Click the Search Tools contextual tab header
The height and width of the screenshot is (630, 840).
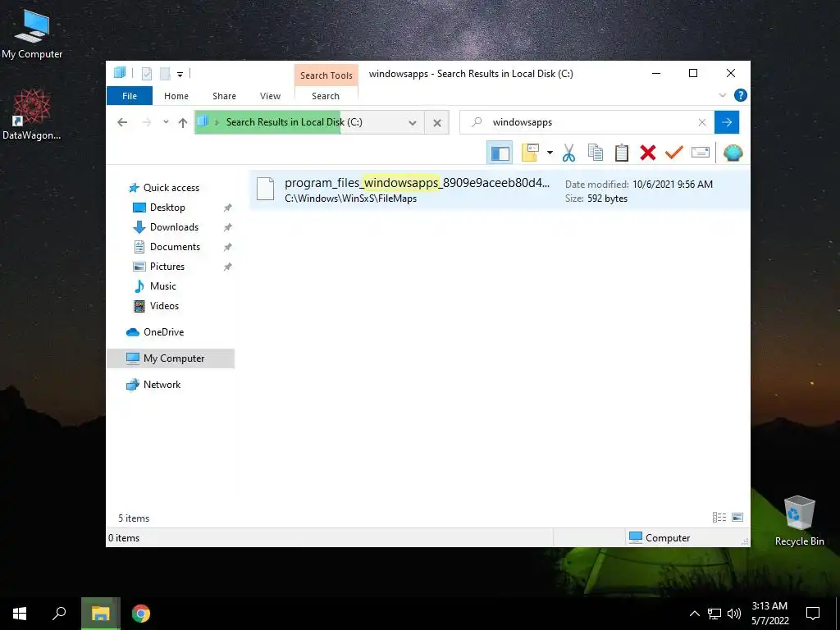tap(326, 75)
